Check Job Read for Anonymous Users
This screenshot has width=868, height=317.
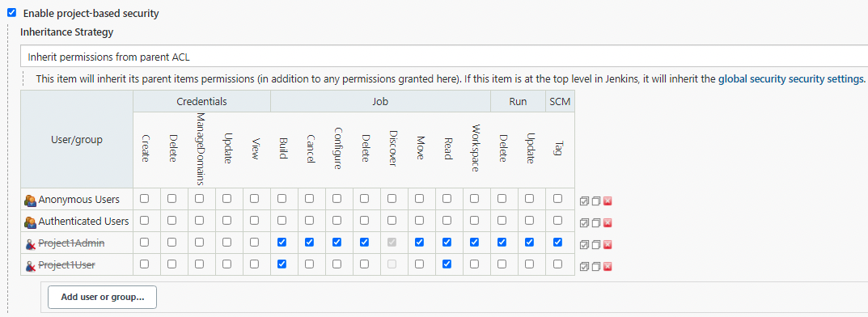coord(447,198)
